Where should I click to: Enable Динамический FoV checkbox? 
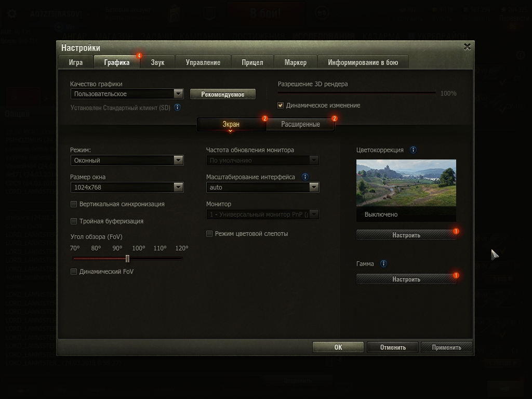pyautogui.click(x=74, y=272)
